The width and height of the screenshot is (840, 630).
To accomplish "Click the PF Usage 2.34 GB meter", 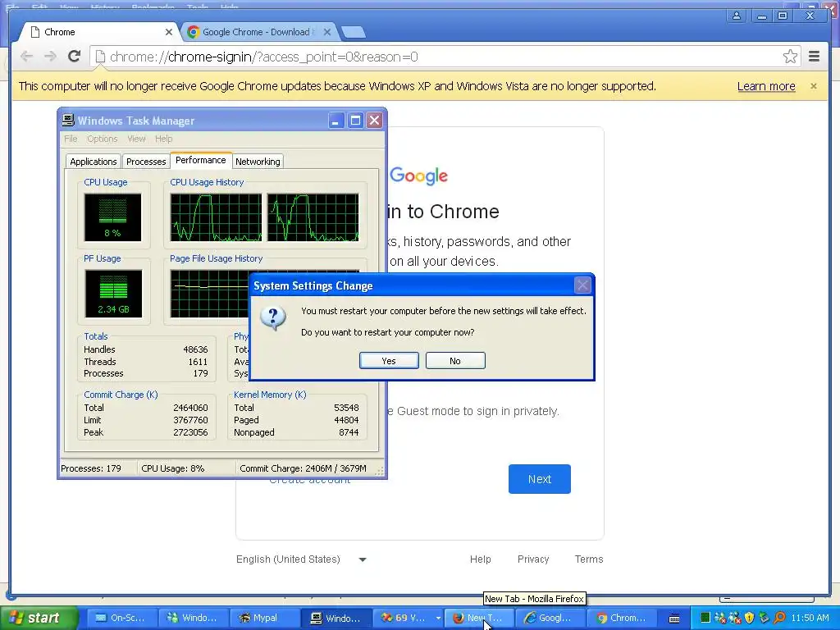I will [x=113, y=294].
